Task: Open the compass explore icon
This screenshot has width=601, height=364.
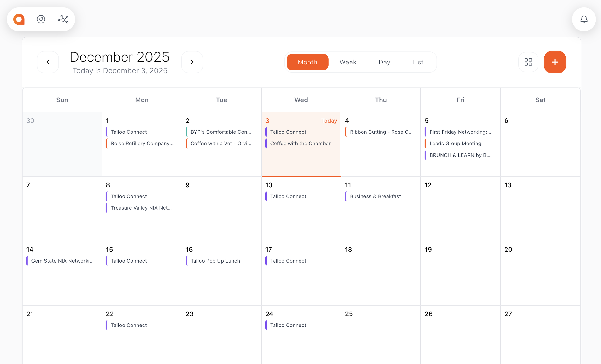Action: 41,19
